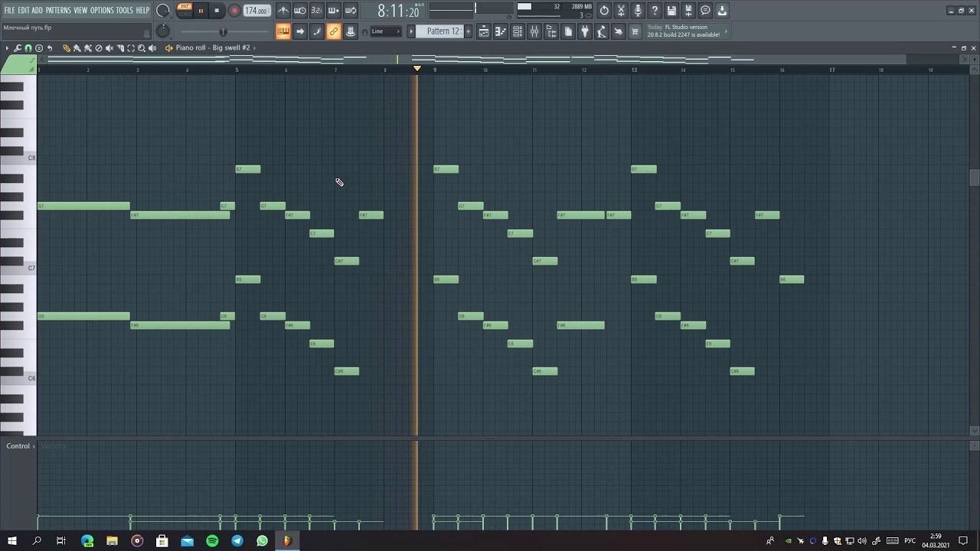The height and width of the screenshot is (551, 980).
Task: Click the main volume knob
Action: 163,11
